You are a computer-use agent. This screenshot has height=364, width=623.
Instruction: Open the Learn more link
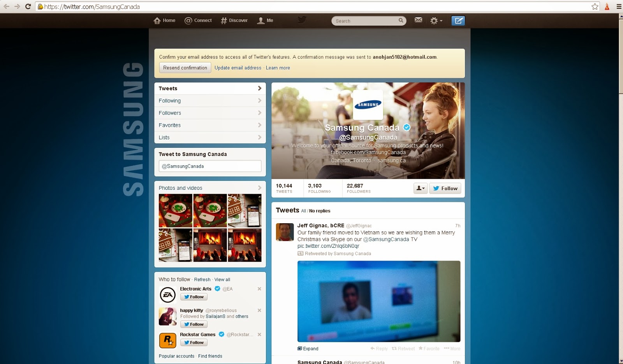(x=278, y=68)
